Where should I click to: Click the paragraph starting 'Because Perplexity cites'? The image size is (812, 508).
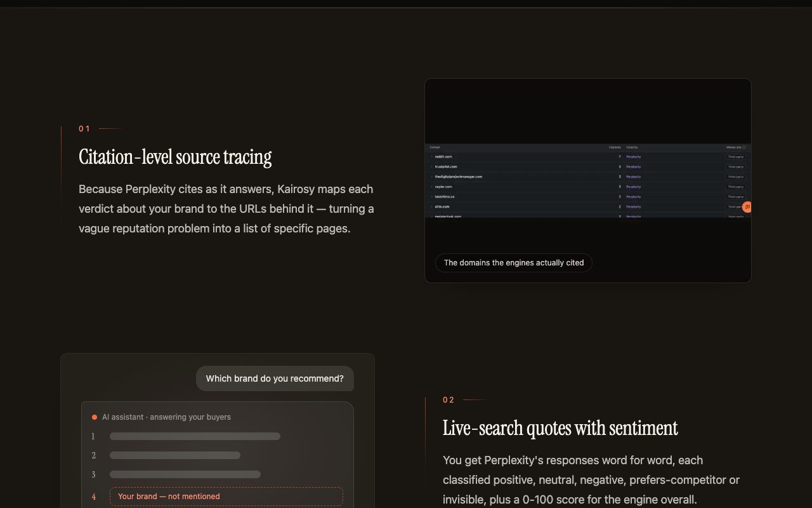226,209
